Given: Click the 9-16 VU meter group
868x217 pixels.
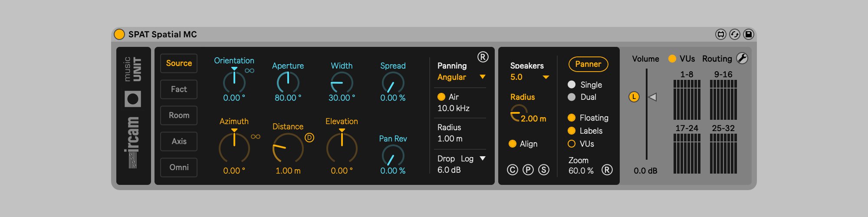Looking at the screenshot, I should (723, 100).
